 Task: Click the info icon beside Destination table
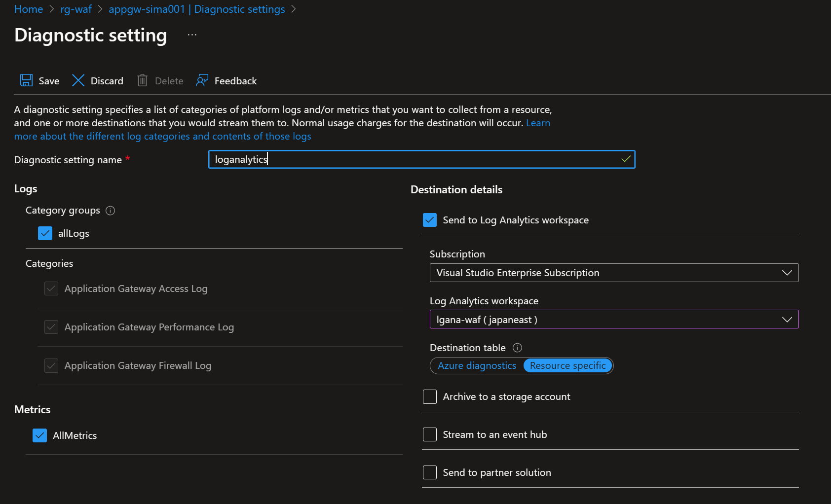click(517, 348)
